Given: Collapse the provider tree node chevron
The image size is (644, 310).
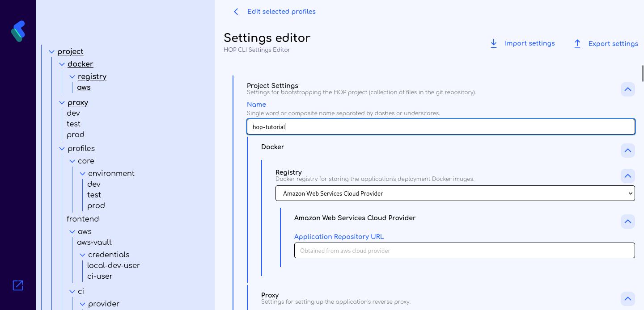Looking at the screenshot, I should coord(83,304).
